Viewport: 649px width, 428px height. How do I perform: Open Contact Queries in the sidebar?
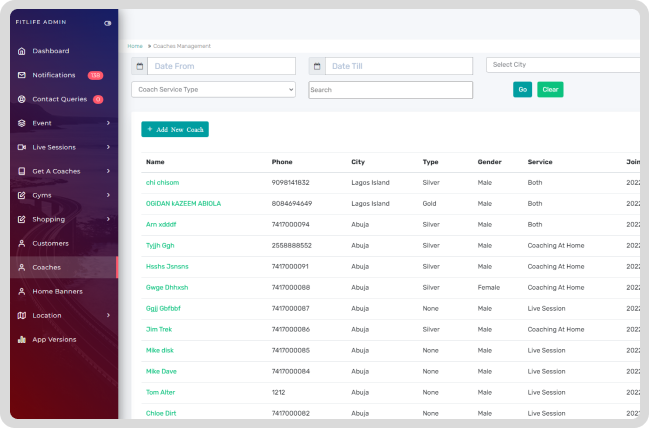click(x=60, y=99)
